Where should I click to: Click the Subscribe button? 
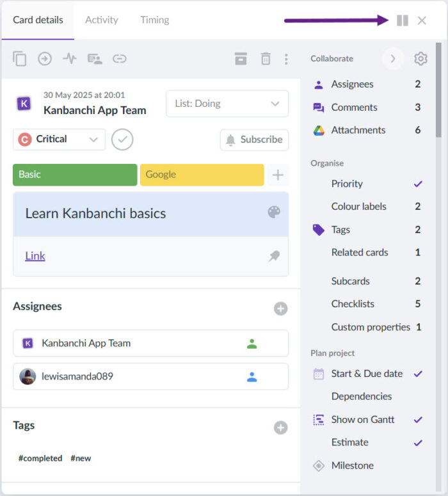point(254,140)
